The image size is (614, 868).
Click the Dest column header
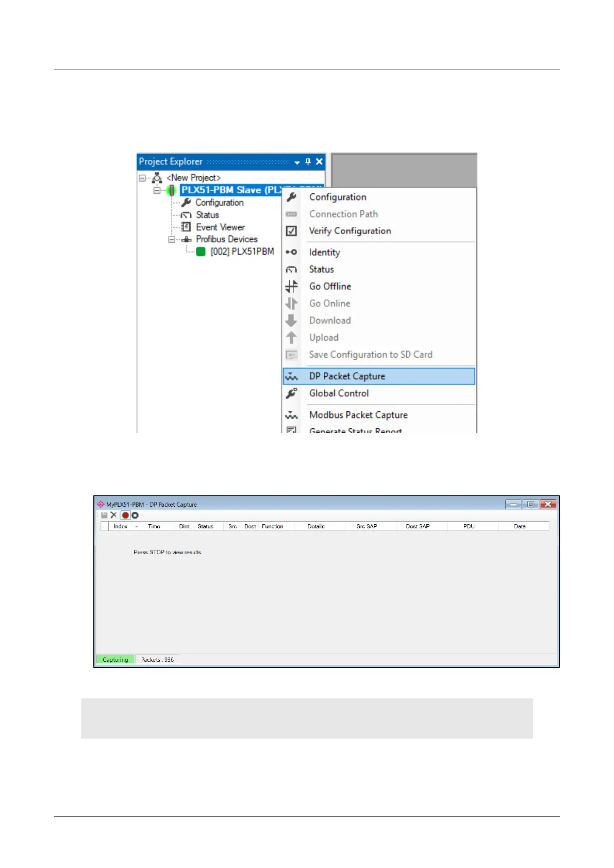(250, 526)
